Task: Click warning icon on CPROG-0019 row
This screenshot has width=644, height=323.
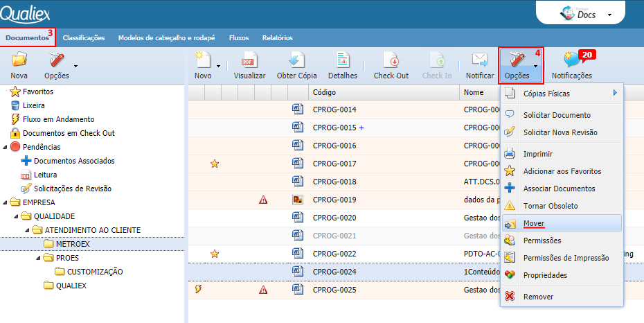Action: click(263, 200)
